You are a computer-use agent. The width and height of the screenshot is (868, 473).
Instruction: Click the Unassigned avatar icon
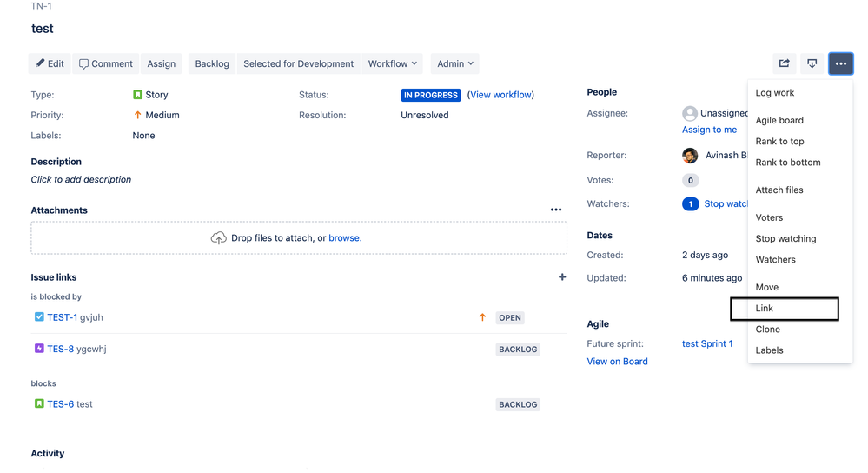(690, 114)
